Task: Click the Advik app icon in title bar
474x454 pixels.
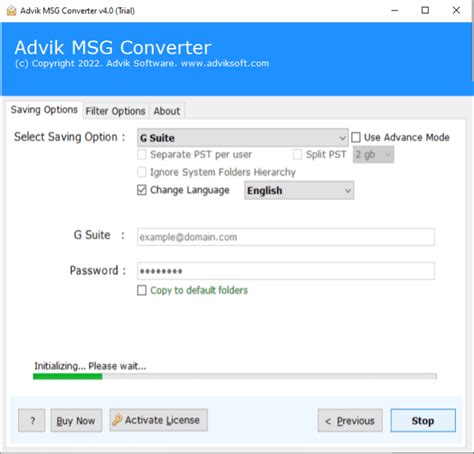Action: [11, 11]
